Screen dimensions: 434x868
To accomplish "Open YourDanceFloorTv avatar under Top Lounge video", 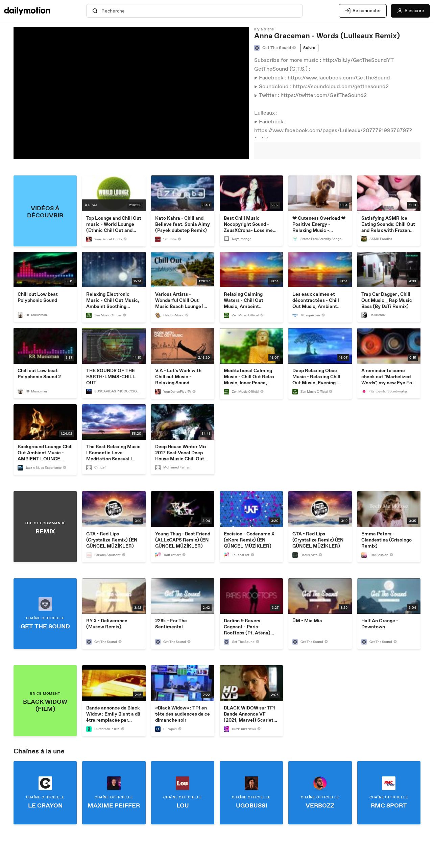I will tap(89, 239).
